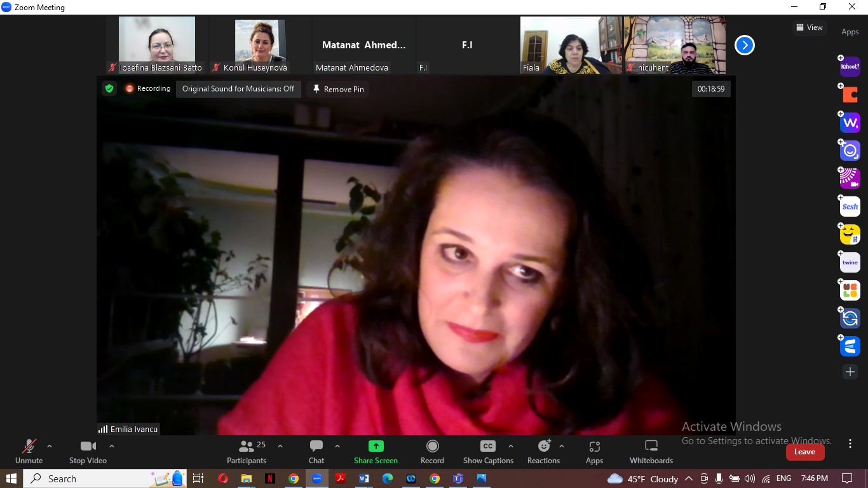868x488 pixels.
Task: Open Netflix from the taskbar
Action: [x=270, y=478]
